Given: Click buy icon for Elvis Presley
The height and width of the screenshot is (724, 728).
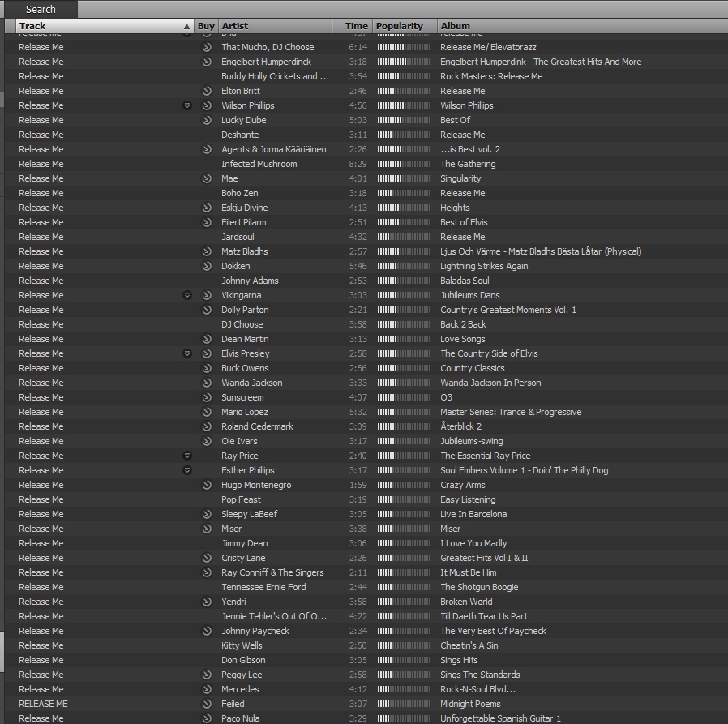Looking at the screenshot, I should tap(207, 353).
